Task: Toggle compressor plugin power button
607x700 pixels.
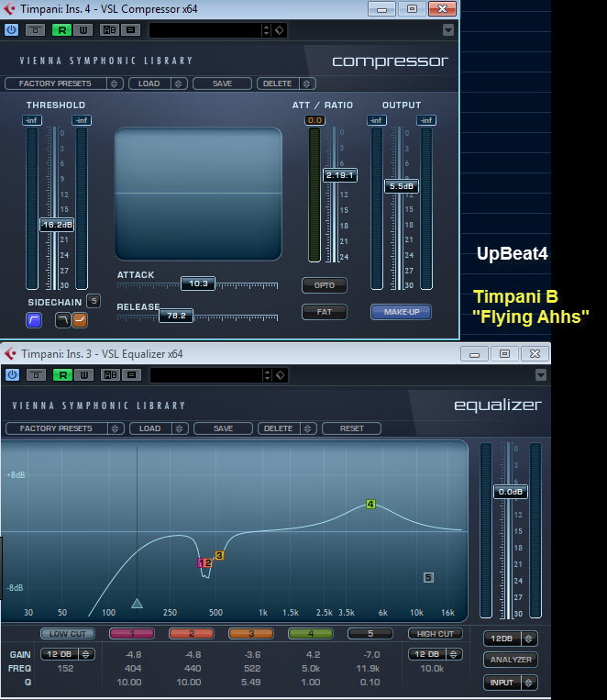Action: tap(11, 30)
